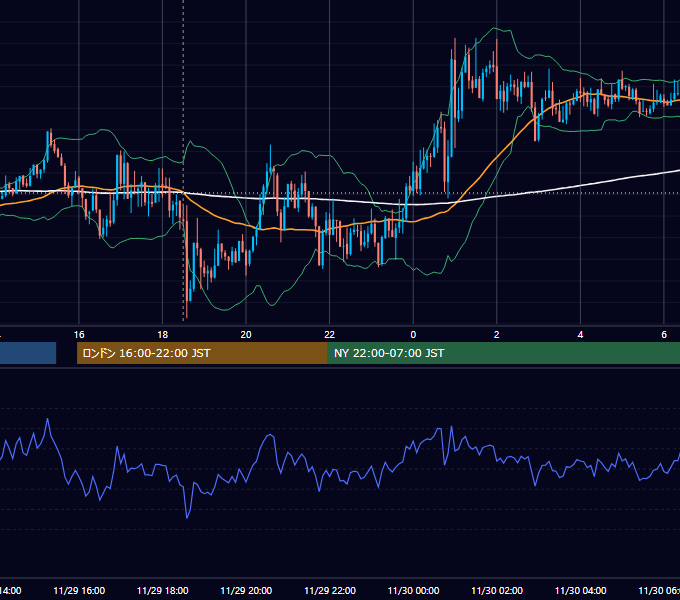The height and width of the screenshot is (600, 680).
Task: Click the '11/29 16:00' date label
Action: pos(79,591)
